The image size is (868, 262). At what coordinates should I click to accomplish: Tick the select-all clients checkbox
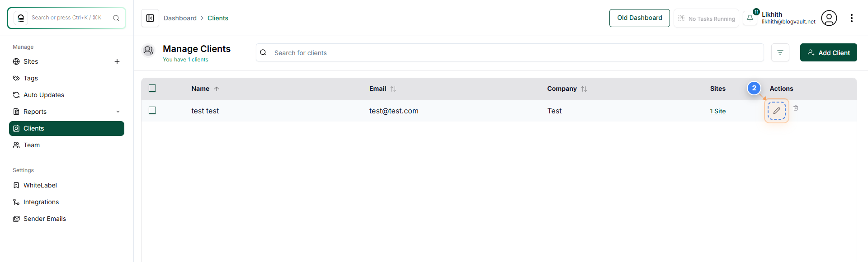pyautogui.click(x=152, y=88)
